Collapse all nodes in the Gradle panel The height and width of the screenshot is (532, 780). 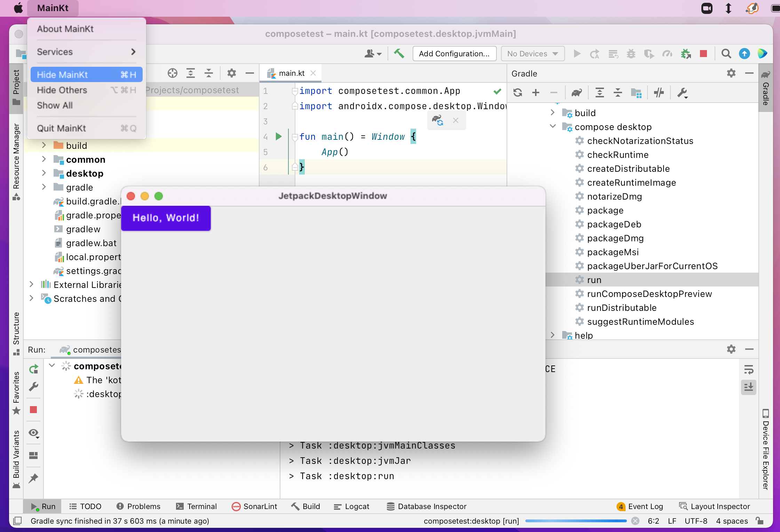[x=618, y=92]
